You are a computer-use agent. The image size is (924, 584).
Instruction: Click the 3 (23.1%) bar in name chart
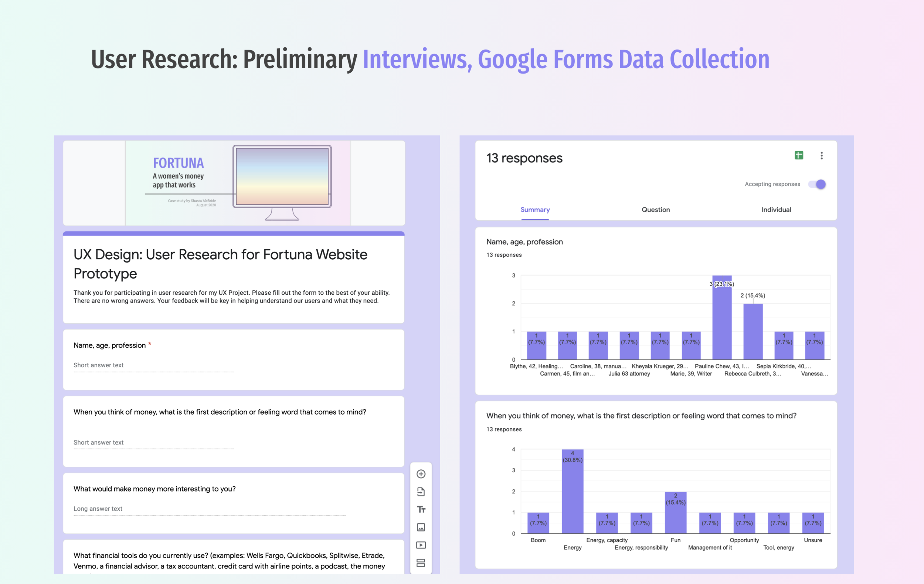tap(722, 318)
